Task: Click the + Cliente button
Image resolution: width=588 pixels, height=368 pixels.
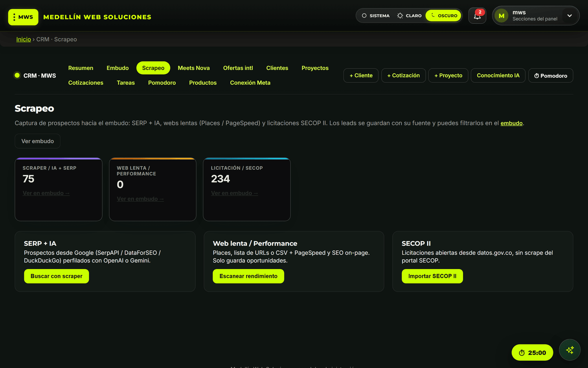Action: pos(361,75)
